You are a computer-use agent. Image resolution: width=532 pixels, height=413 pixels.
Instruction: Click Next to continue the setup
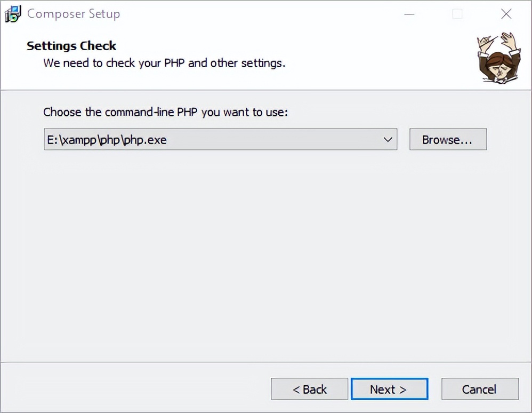[390, 389]
